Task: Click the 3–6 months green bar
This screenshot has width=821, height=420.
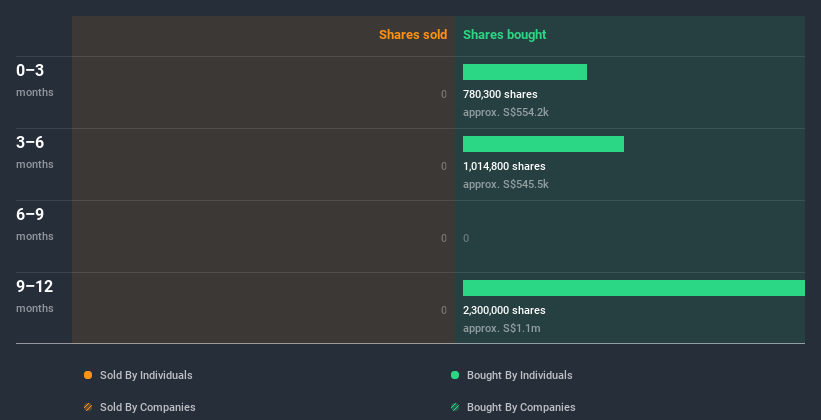Action: 543,144
